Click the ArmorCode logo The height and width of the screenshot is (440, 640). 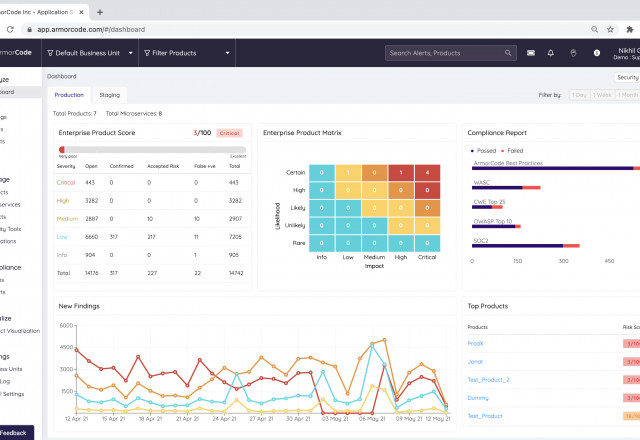pyautogui.click(x=16, y=53)
